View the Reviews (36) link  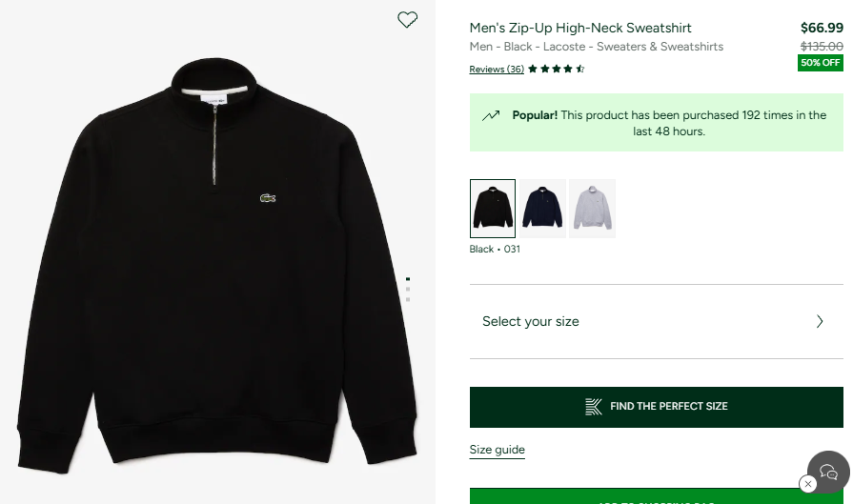coord(497,69)
